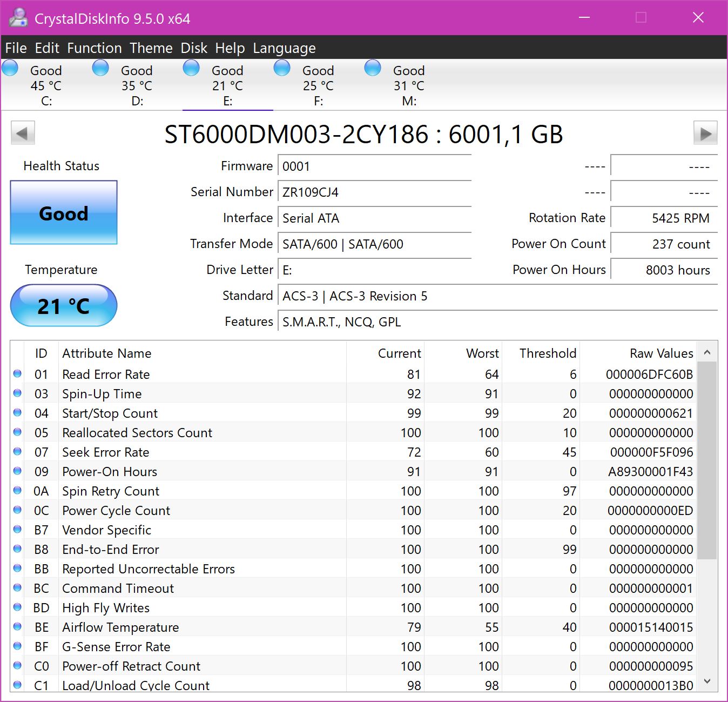
Task: Click the previous disk left arrow button
Action: pos(23,133)
